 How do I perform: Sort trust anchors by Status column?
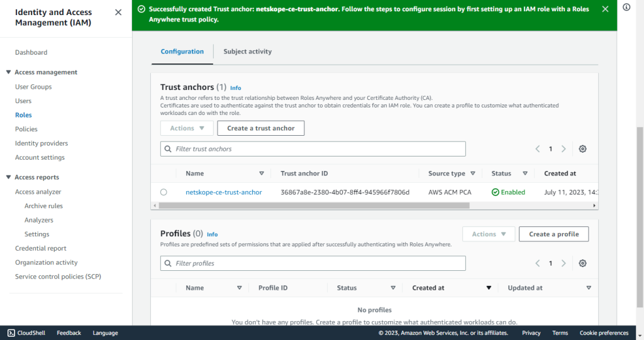525,173
